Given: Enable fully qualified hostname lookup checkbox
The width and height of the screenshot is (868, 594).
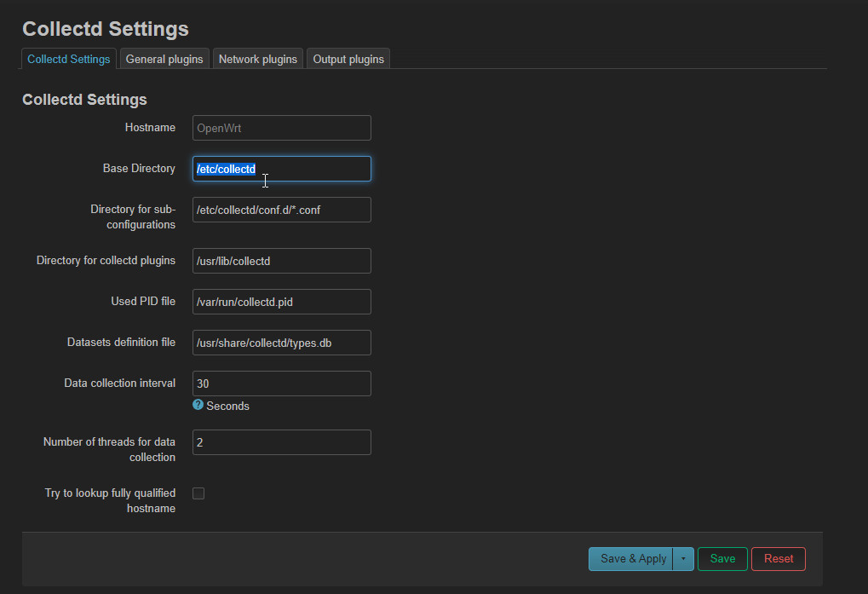Looking at the screenshot, I should point(198,493).
